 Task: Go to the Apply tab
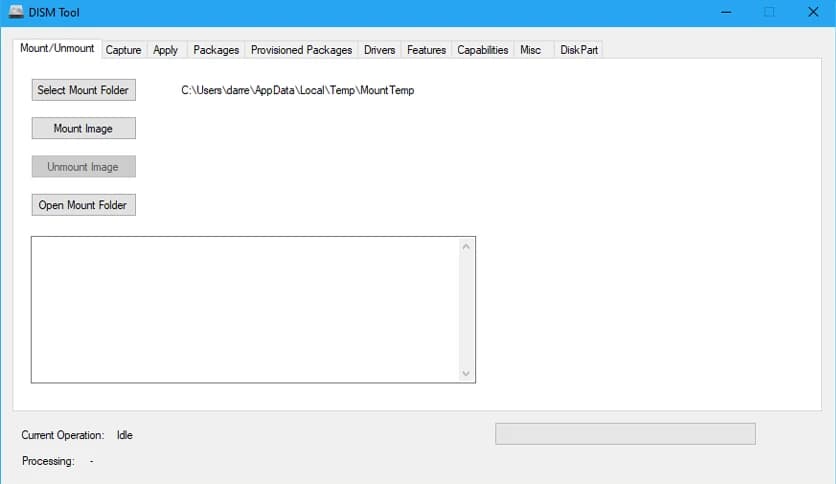(165, 50)
